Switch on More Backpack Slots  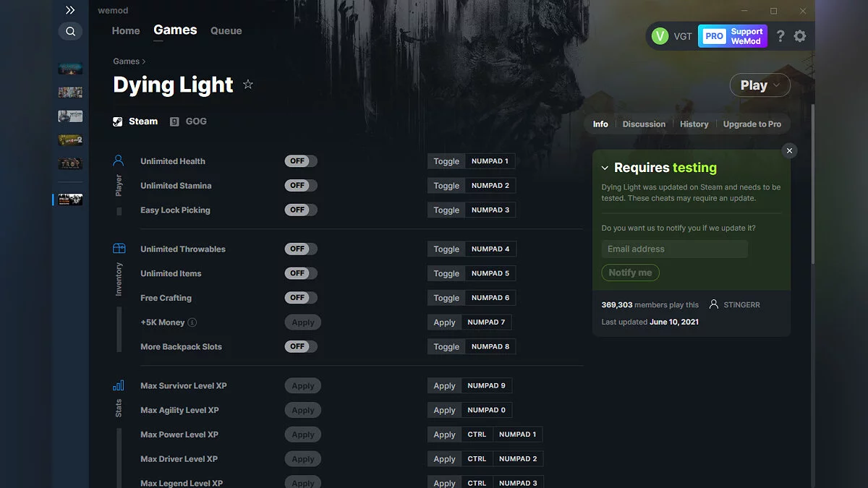300,346
